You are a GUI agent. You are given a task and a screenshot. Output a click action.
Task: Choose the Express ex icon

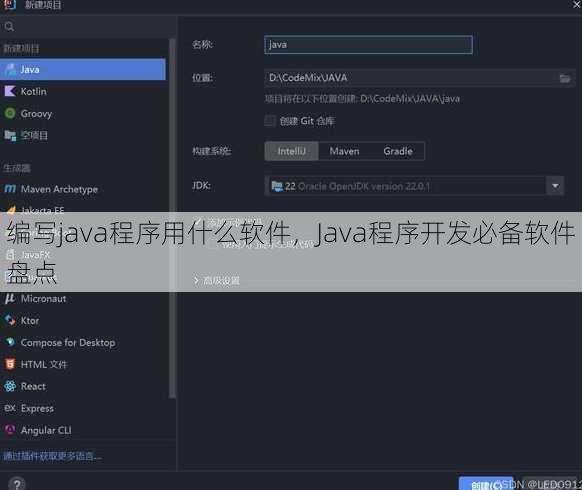click(x=10, y=408)
